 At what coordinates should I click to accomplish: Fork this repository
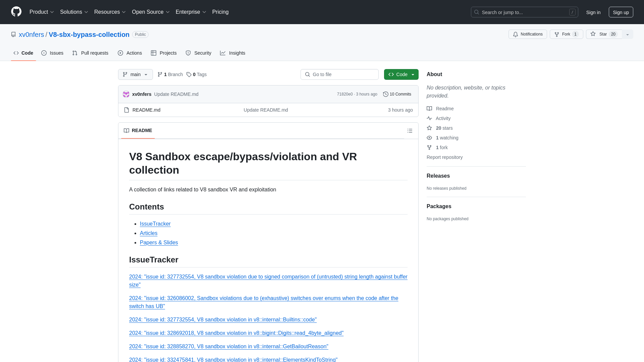[x=566, y=34]
